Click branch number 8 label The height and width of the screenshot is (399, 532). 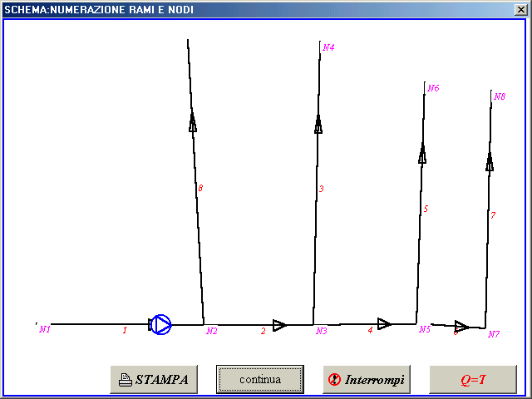click(x=200, y=188)
